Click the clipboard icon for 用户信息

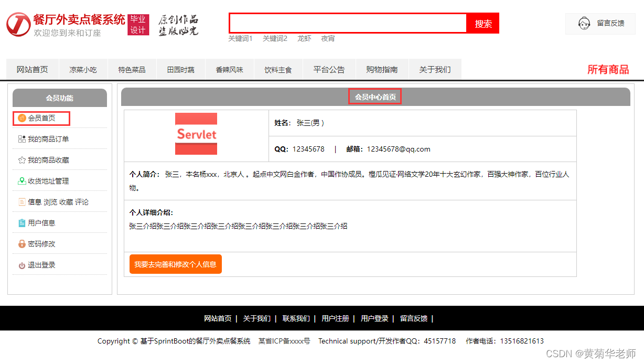point(22,223)
